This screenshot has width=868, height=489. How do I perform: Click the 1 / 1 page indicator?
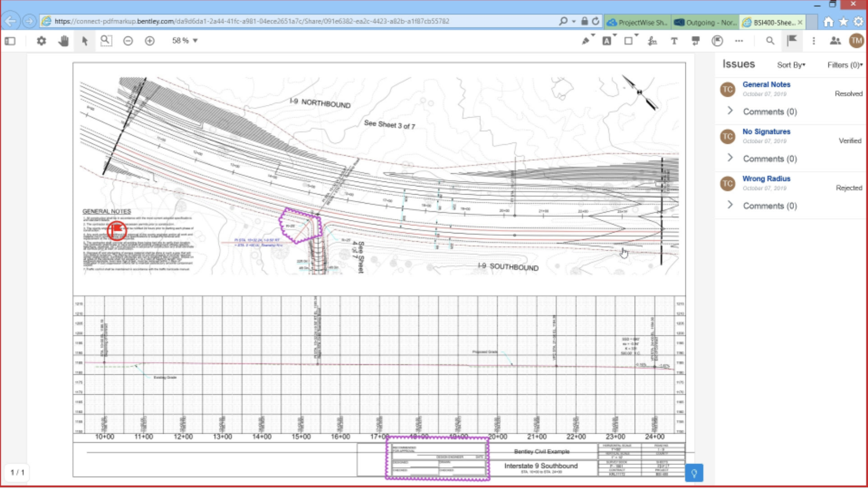click(17, 473)
